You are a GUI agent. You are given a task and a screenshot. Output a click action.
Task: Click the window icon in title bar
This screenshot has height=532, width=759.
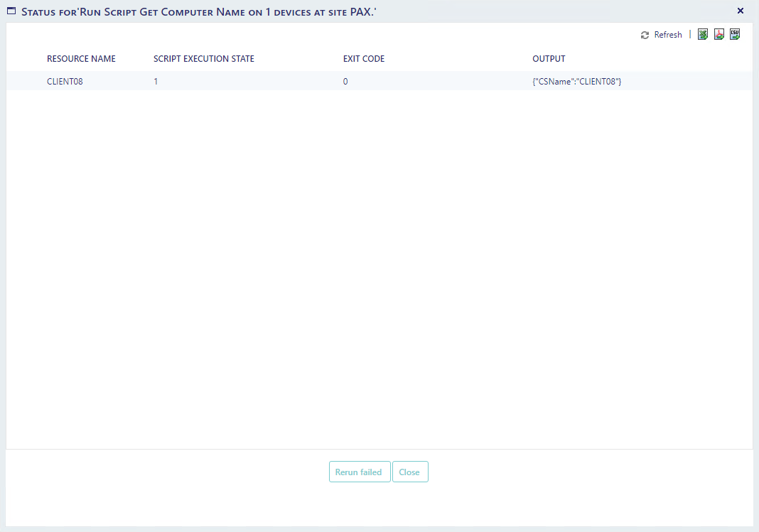tap(11, 11)
